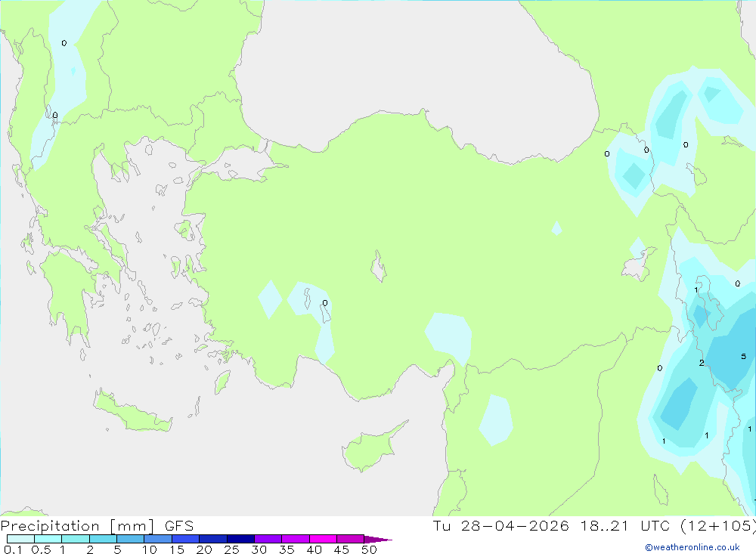
Task: Pick the 20–25 mm legend swatch
Action: click(212, 539)
